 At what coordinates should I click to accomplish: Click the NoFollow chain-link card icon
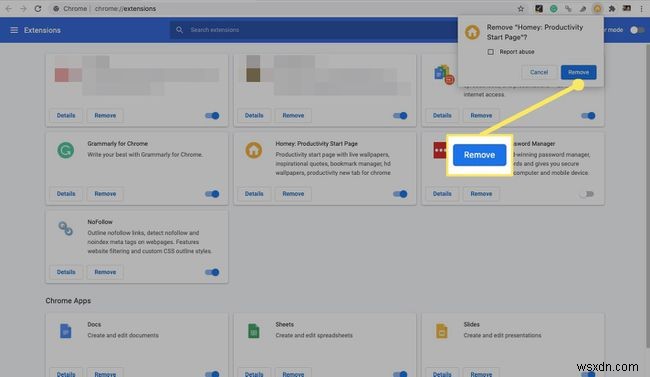65,228
